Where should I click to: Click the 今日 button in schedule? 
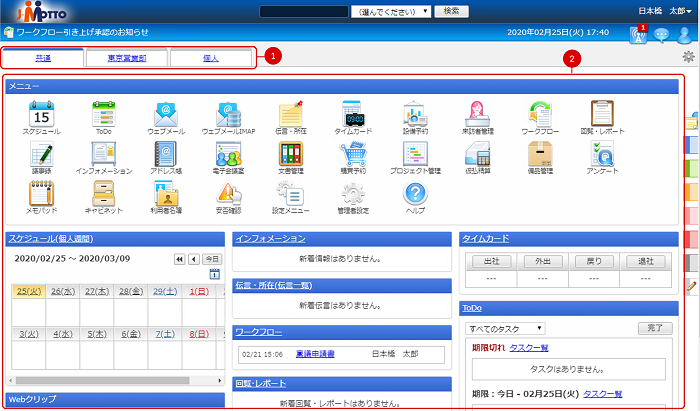pyautogui.click(x=212, y=259)
